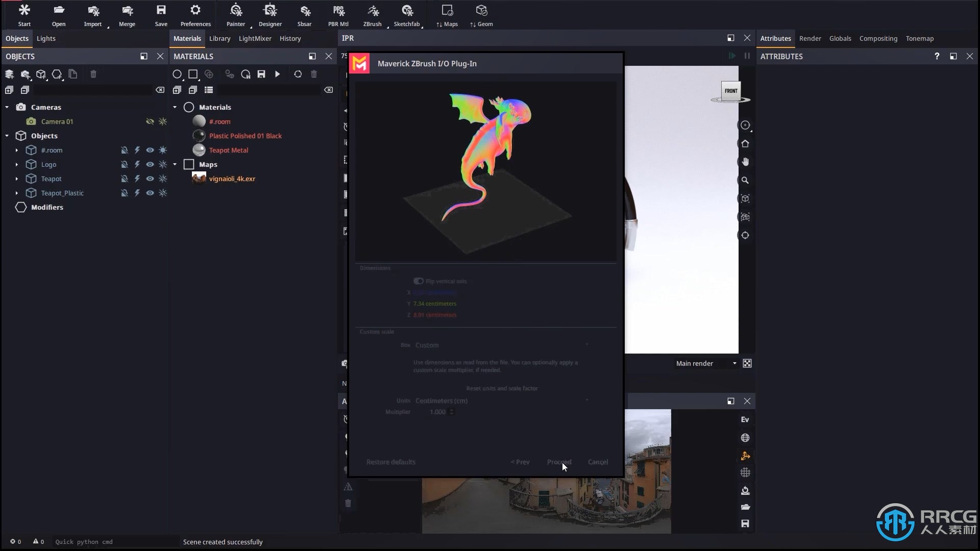Switch to the Render tab
The image size is (980, 551).
810,38
